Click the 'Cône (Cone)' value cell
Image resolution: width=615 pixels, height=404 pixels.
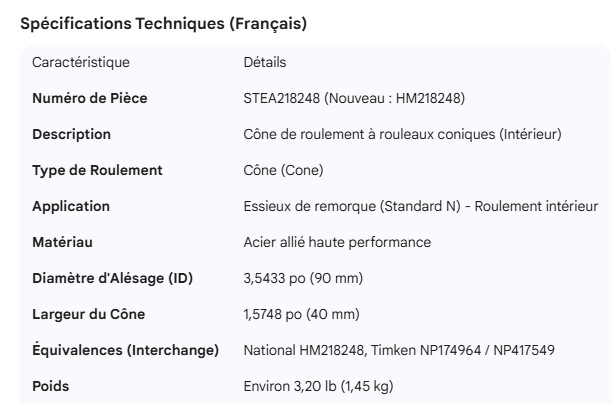click(x=283, y=170)
